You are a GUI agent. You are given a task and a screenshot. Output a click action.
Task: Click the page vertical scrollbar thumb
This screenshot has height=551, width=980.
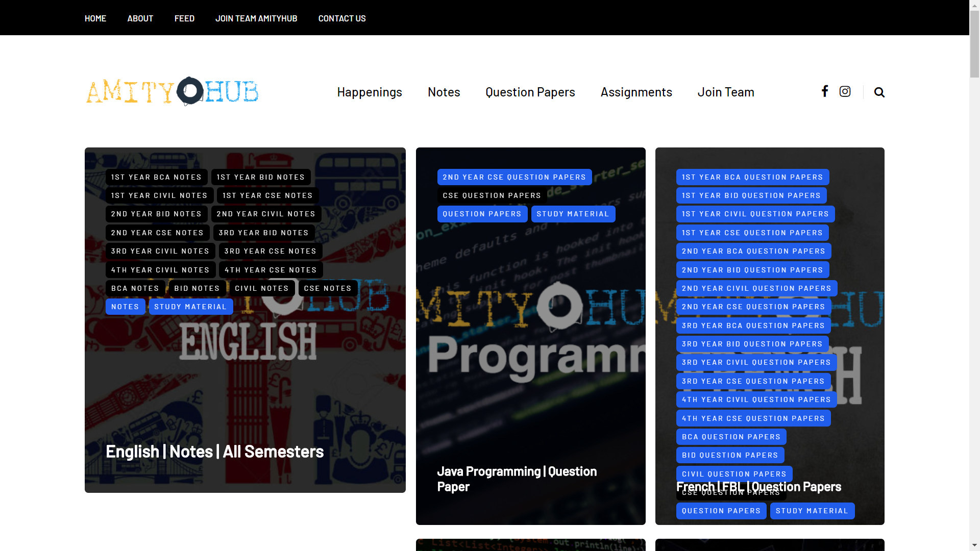coord(974,44)
